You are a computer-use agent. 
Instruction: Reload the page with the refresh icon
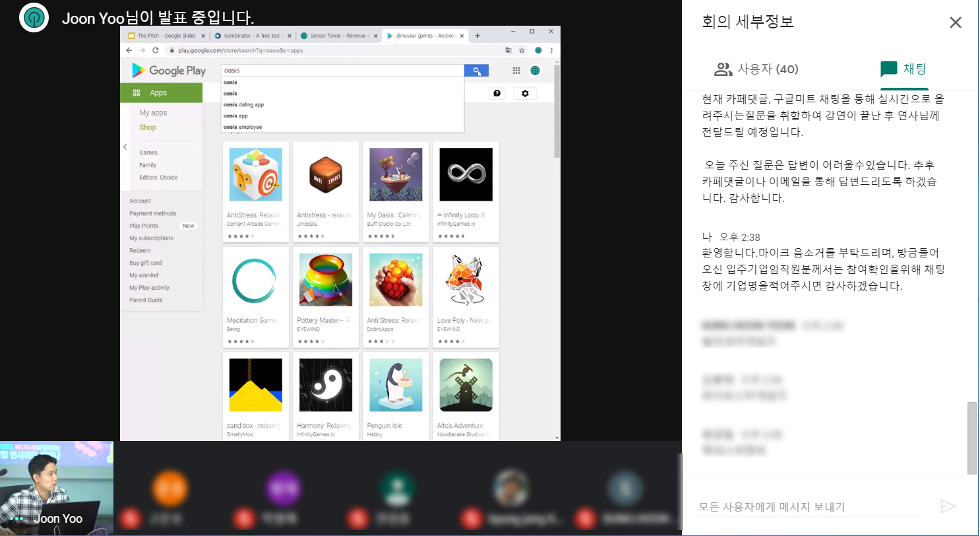click(x=156, y=50)
